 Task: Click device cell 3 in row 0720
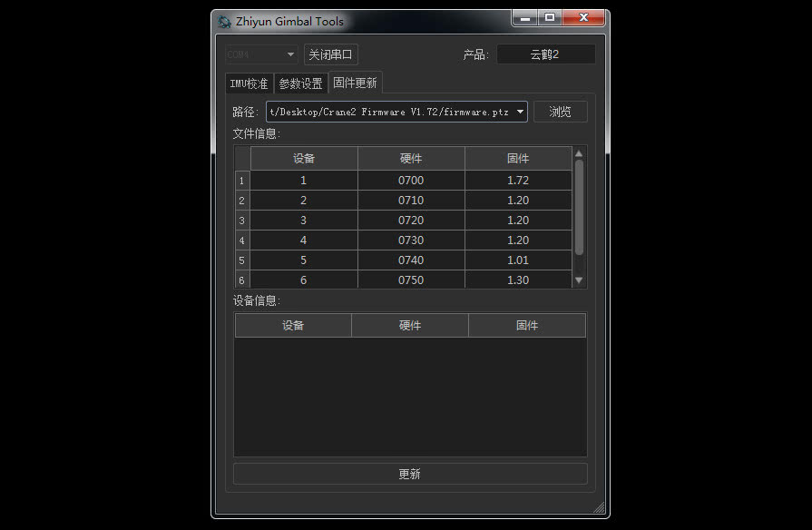coord(304,221)
